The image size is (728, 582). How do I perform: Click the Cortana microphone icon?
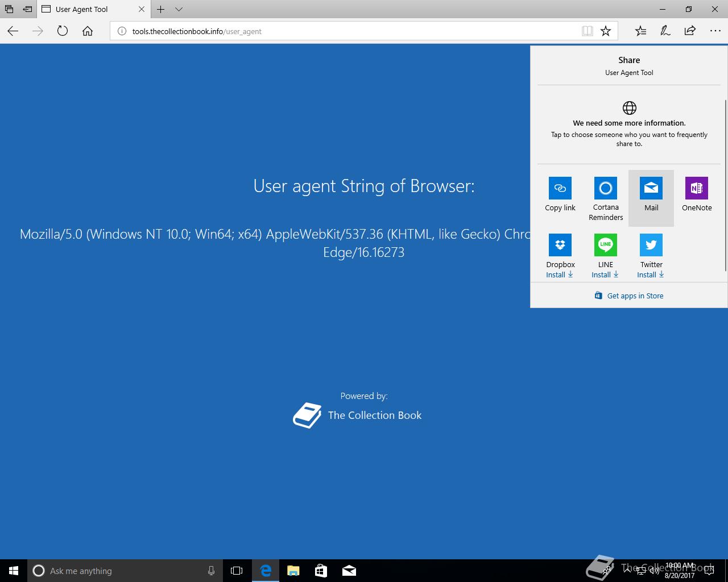click(x=211, y=571)
